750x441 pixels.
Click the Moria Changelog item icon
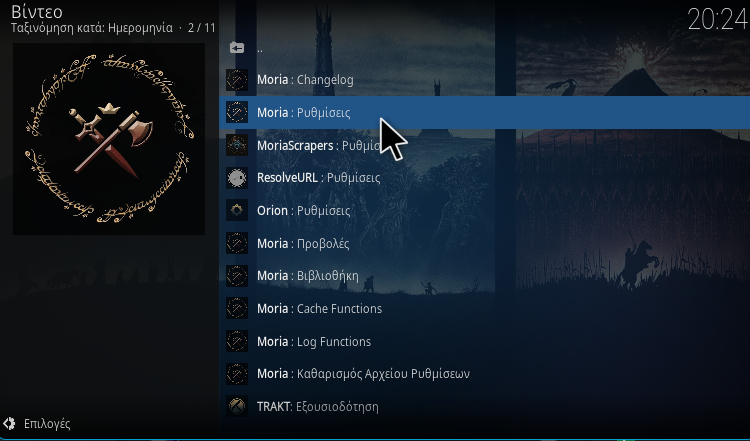[x=237, y=80]
